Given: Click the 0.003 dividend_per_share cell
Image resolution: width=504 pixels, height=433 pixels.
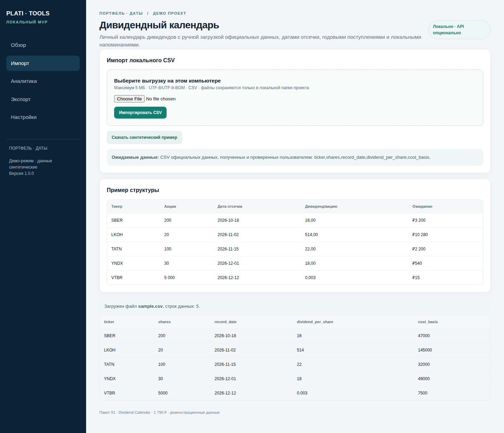Looking at the screenshot, I should (302, 393).
